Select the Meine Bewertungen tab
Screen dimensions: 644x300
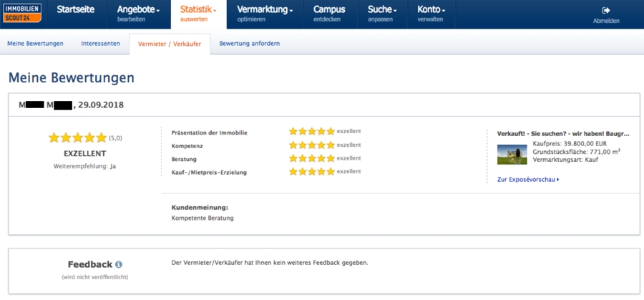tap(35, 43)
